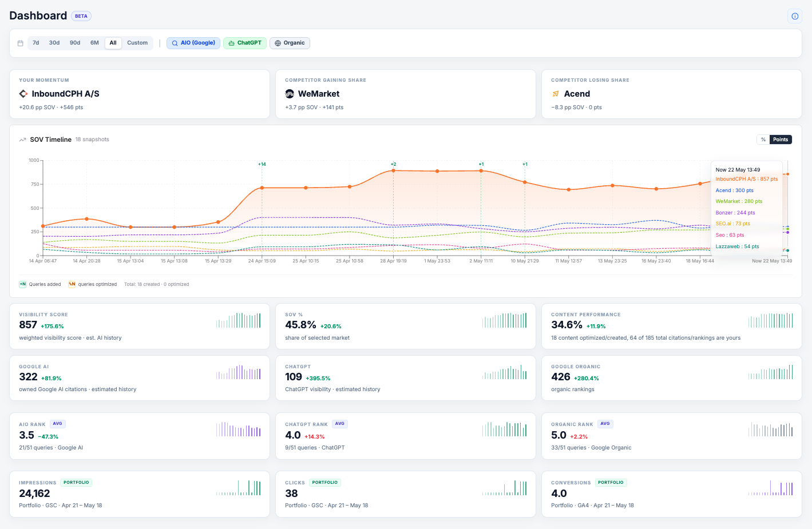Click the +175.6% visibility change
This screenshot has width=812, height=529.
pyautogui.click(x=52, y=327)
